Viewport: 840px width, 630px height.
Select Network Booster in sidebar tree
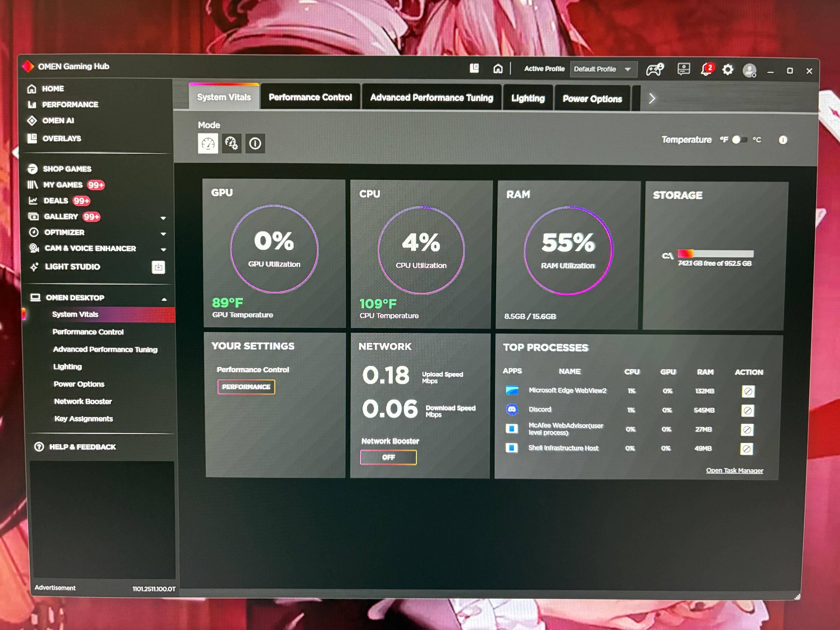pos(83,401)
